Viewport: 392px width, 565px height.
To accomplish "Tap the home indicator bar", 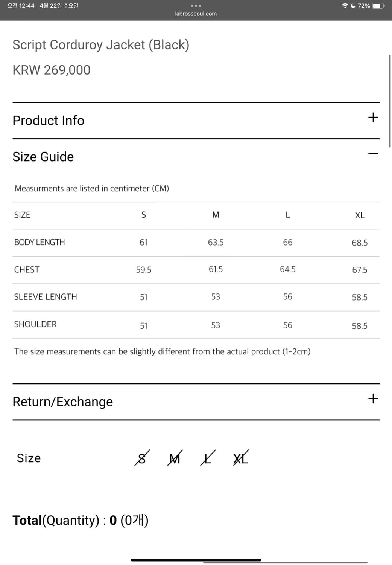I will pyautogui.click(x=196, y=560).
